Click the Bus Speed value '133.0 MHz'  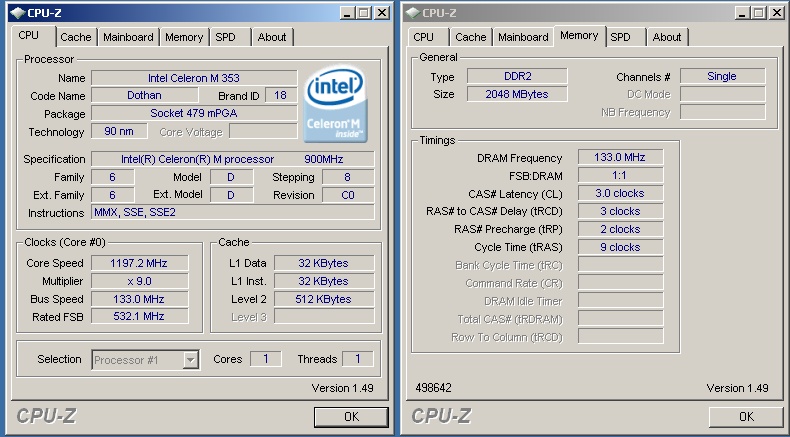pos(140,299)
